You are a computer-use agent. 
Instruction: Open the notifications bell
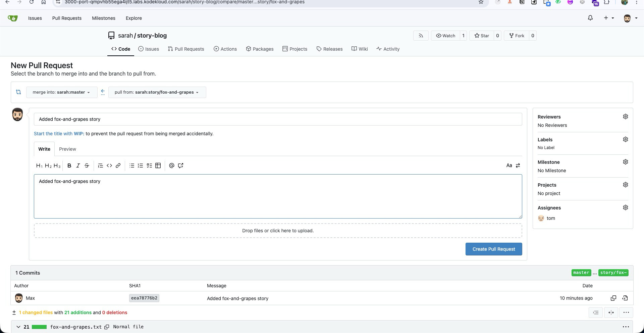tap(590, 18)
